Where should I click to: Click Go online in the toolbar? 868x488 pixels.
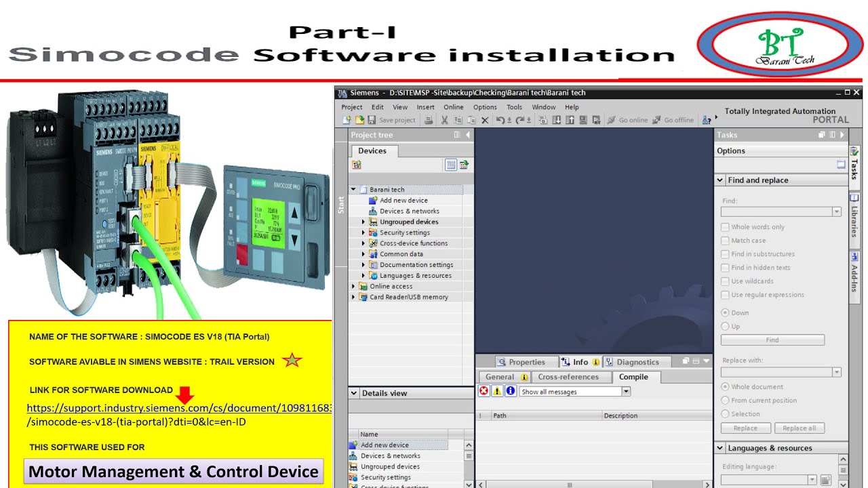(x=628, y=120)
